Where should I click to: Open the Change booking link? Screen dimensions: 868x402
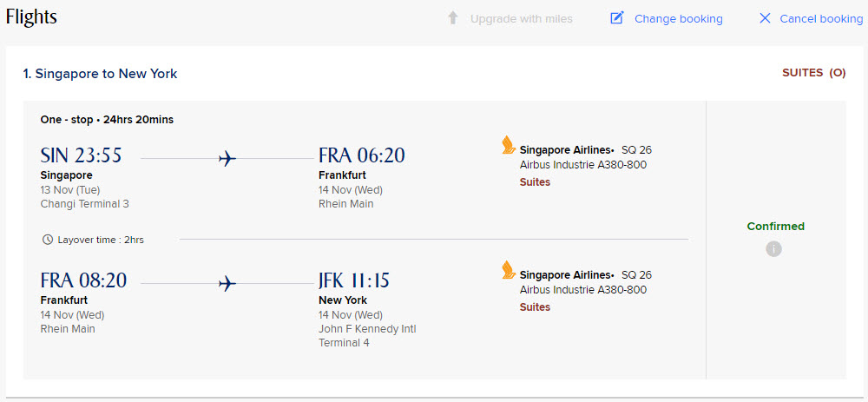(678, 19)
